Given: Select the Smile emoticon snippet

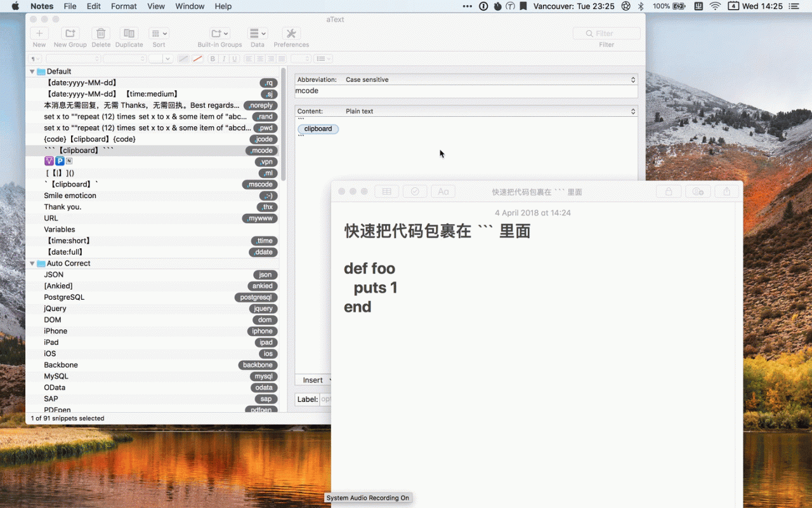Looking at the screenshot, I should (x=152, y=196).
